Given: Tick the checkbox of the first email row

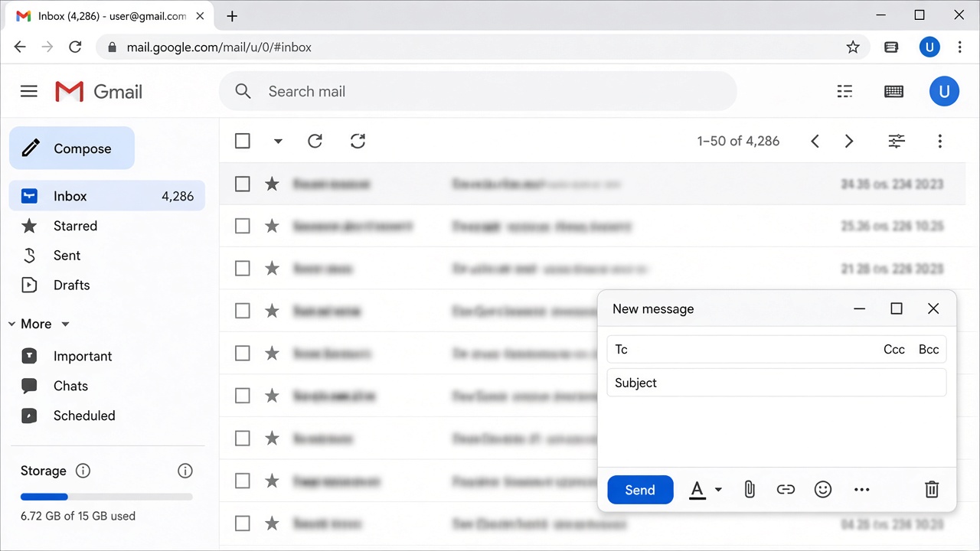Looking at the screenshot, I should pos(243,184).
